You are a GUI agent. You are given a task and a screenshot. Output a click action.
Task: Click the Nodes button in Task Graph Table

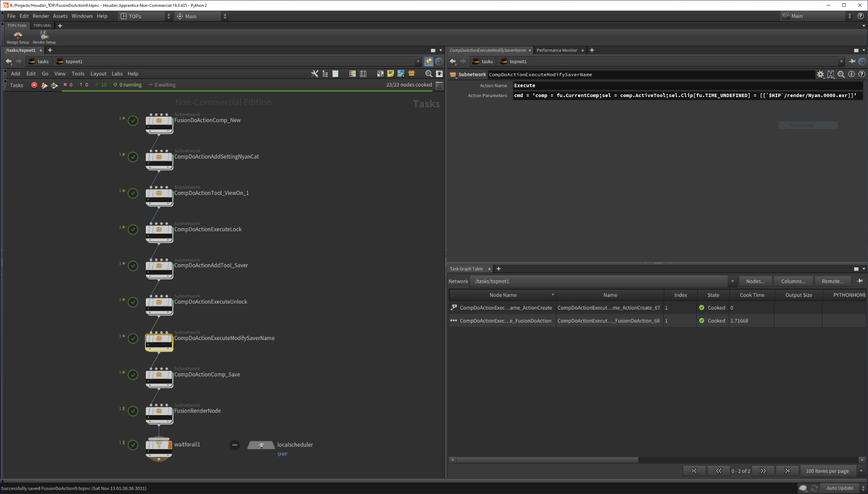(x=756, y=281)
